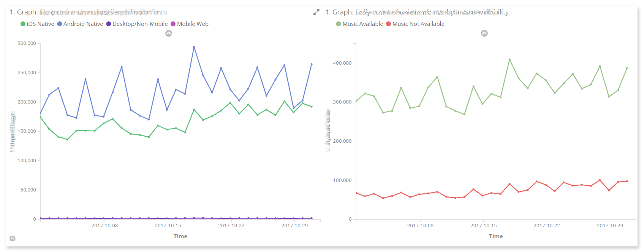644x252 pixels.
Task: Click the 50,000 y-axis label on left chart
Action: 28,190
